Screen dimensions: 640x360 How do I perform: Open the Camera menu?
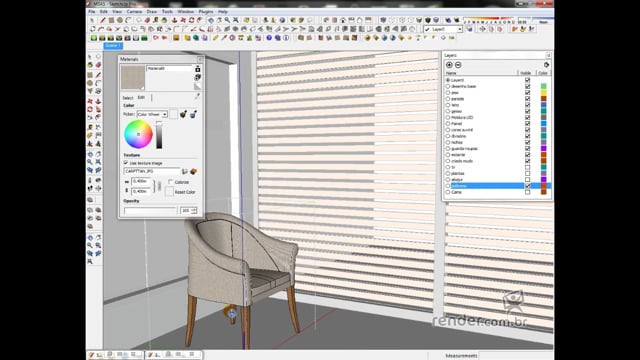tap(134, 12)
